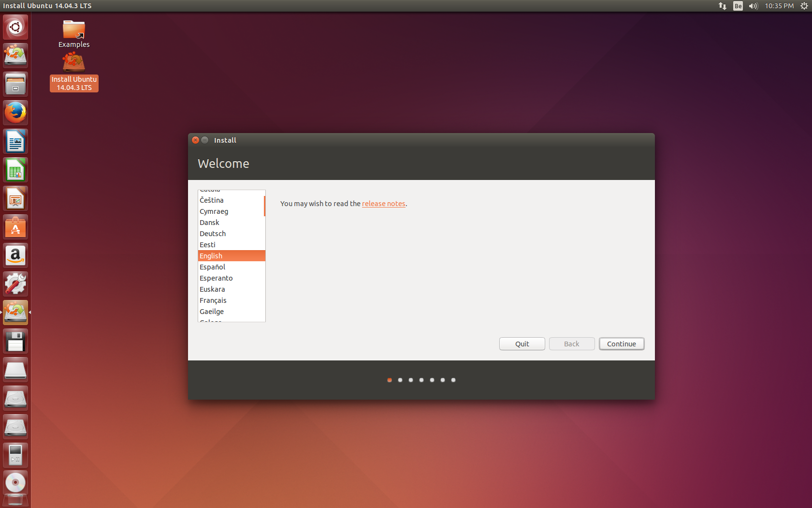Click the Amazon launcher icon
The width and height of the screenshot is (812, 508).
coord(15,255)
